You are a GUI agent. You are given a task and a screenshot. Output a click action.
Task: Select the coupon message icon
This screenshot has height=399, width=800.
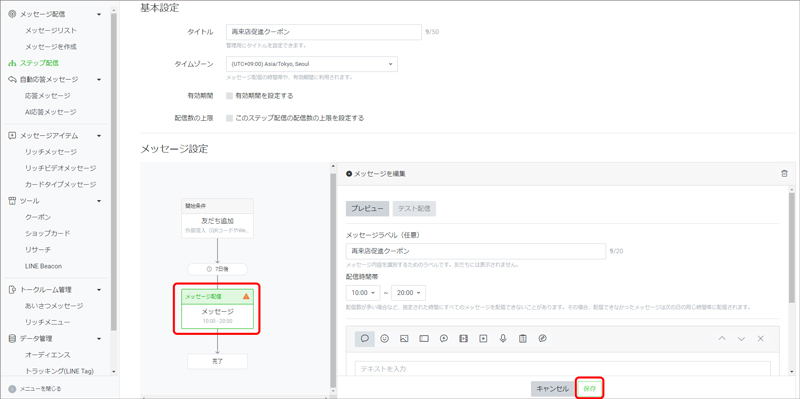pos(424,338)
